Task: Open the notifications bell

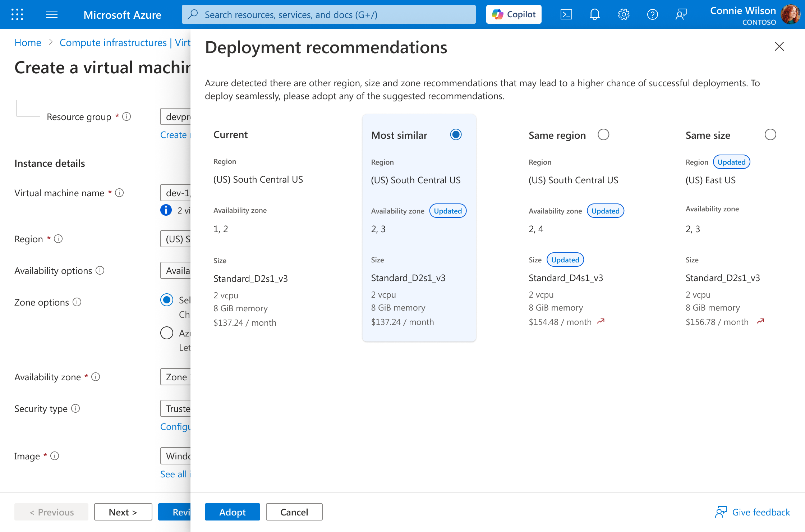Action: click(x=595, y=14)
